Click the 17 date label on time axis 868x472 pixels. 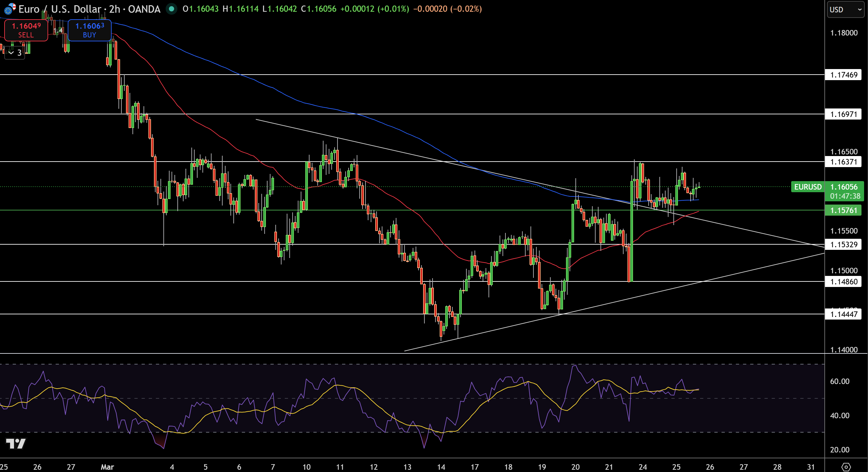(x=475, y=467)
